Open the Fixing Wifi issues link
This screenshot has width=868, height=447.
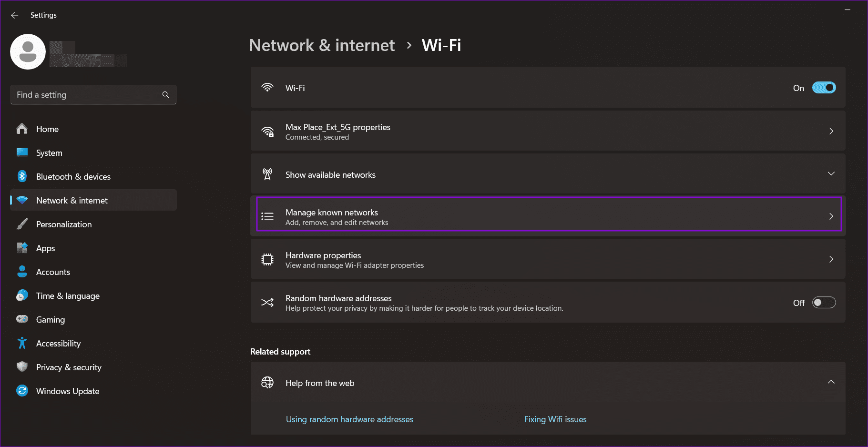coord(555,419)
